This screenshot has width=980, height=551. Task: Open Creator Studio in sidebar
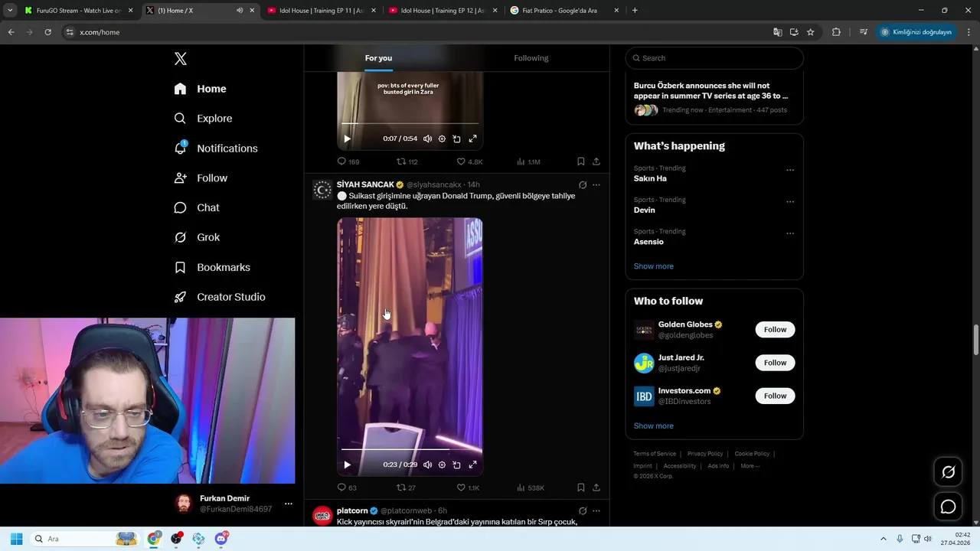tap(220, 297)
